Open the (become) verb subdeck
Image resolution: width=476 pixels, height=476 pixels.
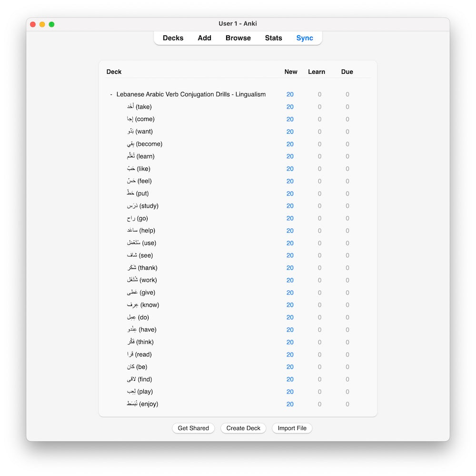pos(145,144)
